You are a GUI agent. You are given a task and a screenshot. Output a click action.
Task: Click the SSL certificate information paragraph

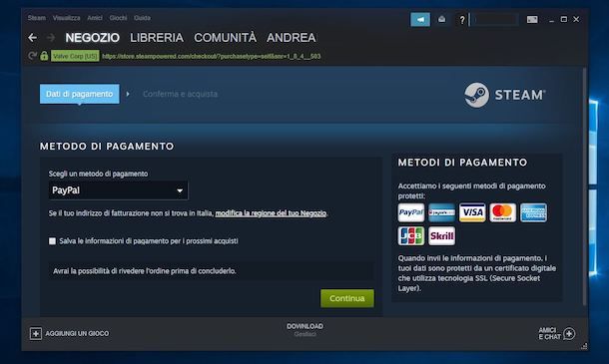pyautogui.click(x=477, y=273)
